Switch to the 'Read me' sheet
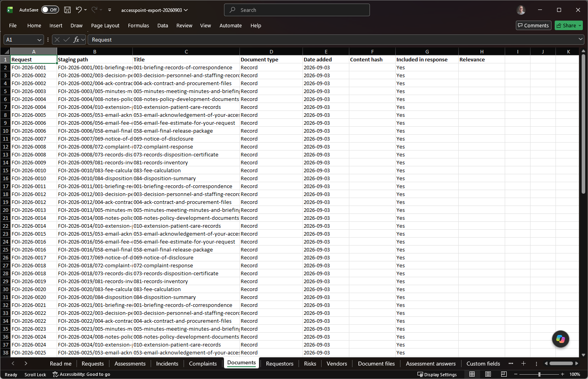 coord(61,364)
